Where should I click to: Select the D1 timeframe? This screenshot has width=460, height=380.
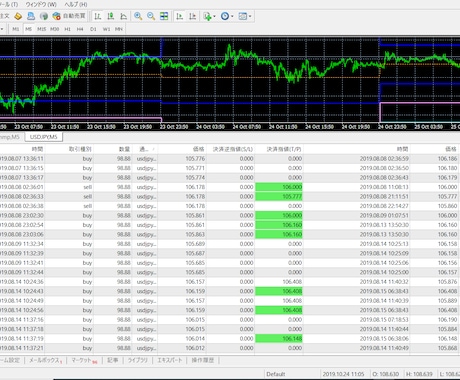pyautogui.click(x=93, y=29)
